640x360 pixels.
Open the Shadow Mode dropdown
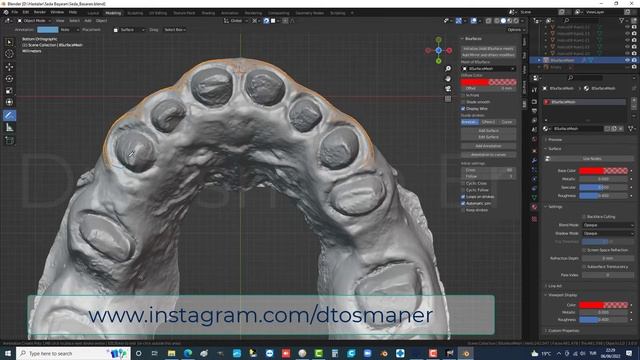(607, 233)
